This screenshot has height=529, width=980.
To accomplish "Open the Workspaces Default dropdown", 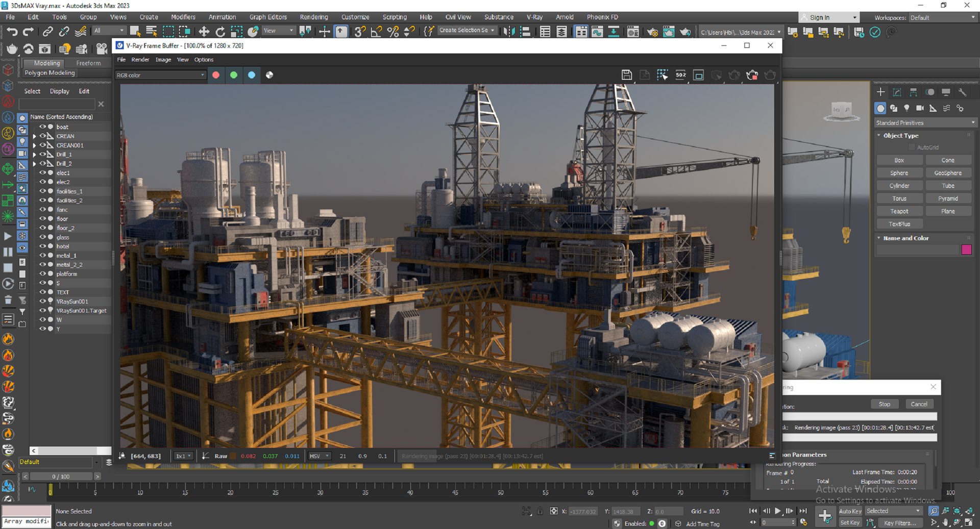I will (942, 17).
